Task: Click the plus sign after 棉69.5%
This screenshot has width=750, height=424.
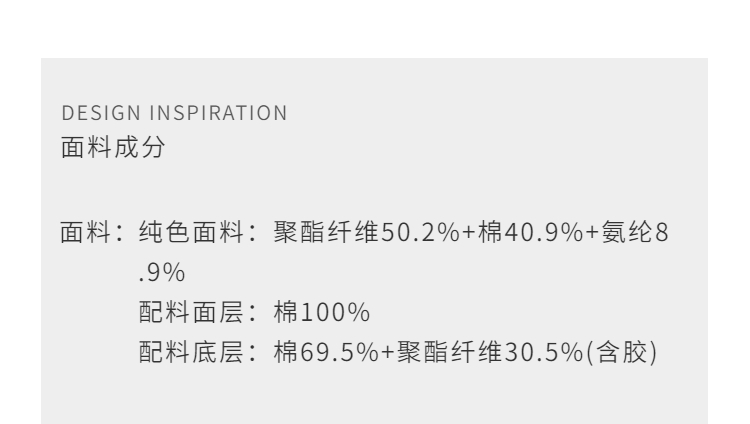Action: pyautogui.click(x=383, y=351)
